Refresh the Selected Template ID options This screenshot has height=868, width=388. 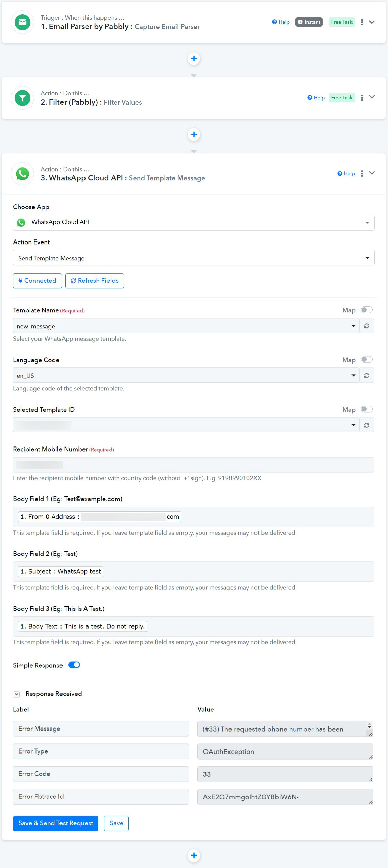[x=367, y=425]
